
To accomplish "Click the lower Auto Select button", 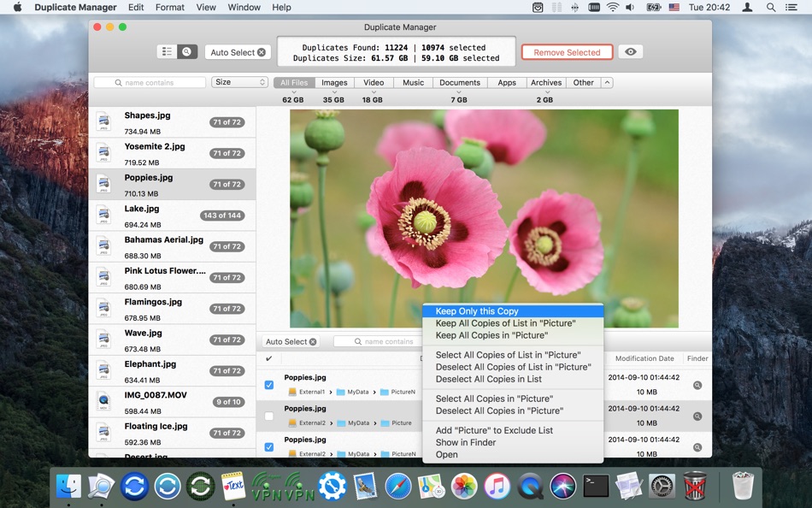I will 291,341.
